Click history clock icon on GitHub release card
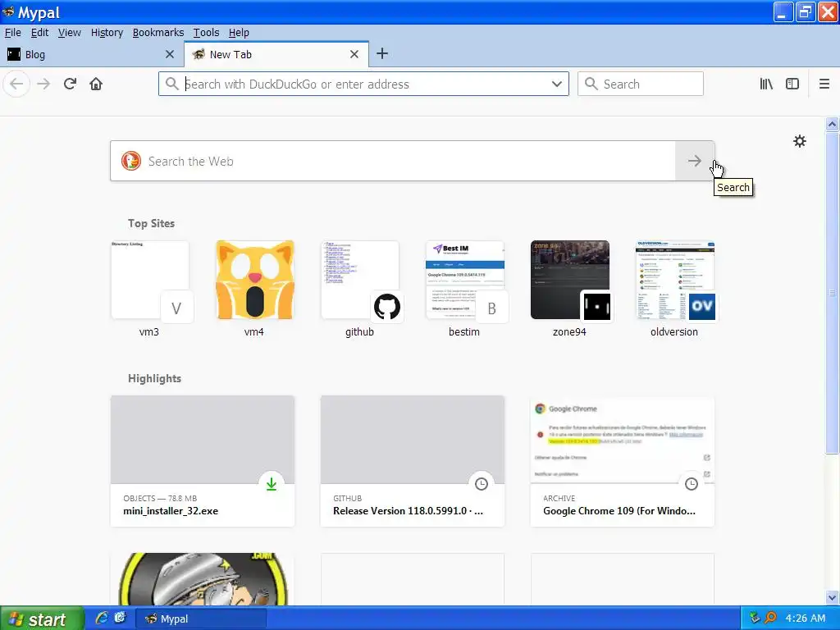 [x=482, y=484]
